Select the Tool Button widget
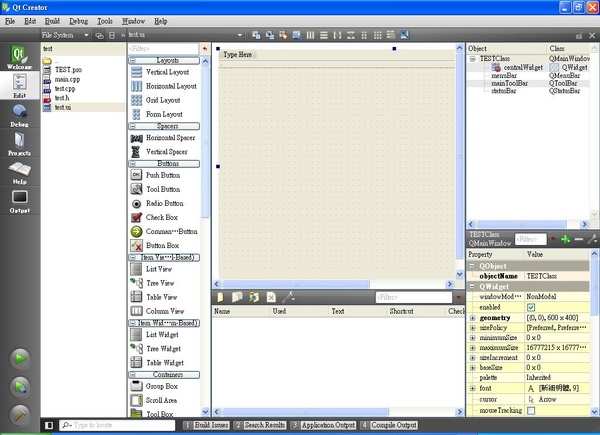Image resolution: width=600 pixels, height=435 pixels. 164,189
